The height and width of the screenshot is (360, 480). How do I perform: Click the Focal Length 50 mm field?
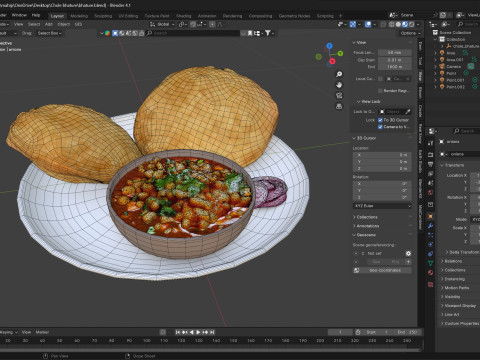click(x=395, y=53)
